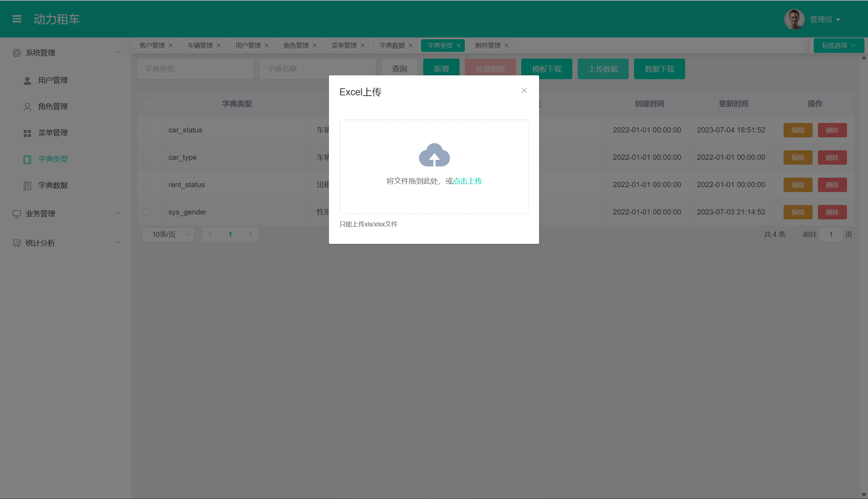868x499 pixels.
Task: Check the car_type row checkbox
Action: tap(146, 158)
